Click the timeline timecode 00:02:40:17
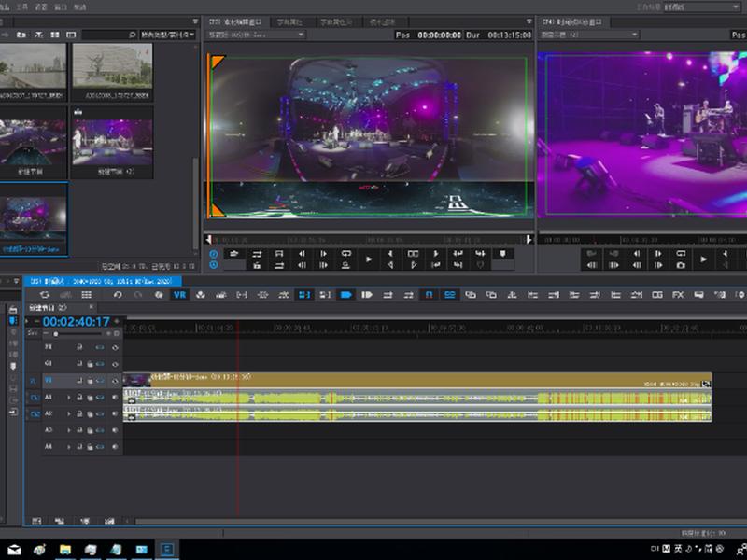The height and width of the screenshot is (560, 747). 77,322
